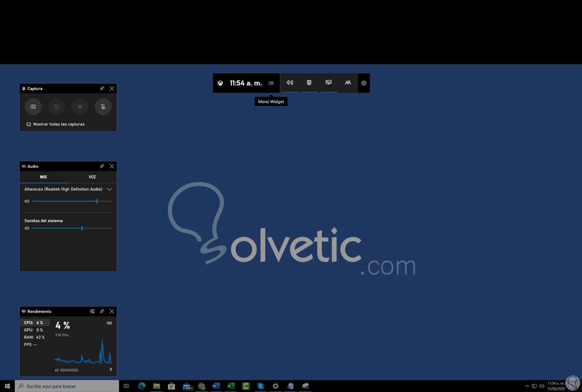582x392 pixels.
Task: Click the network icon in system tray
Action: tap(534, 386)
